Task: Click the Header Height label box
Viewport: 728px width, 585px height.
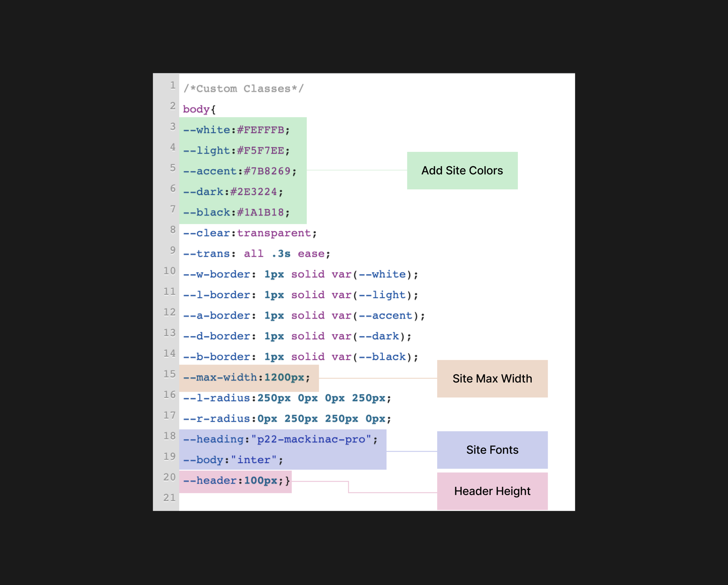Action: click(492, 491)
